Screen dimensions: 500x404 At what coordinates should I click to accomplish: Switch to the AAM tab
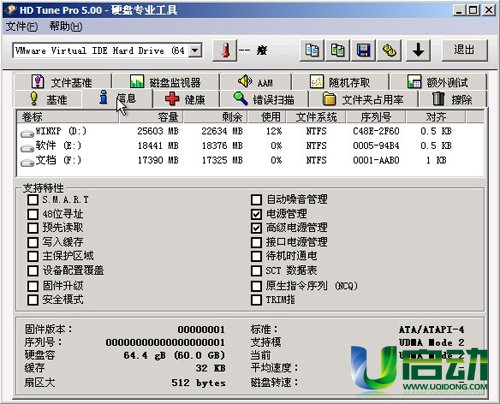click(x=256, y=82)
